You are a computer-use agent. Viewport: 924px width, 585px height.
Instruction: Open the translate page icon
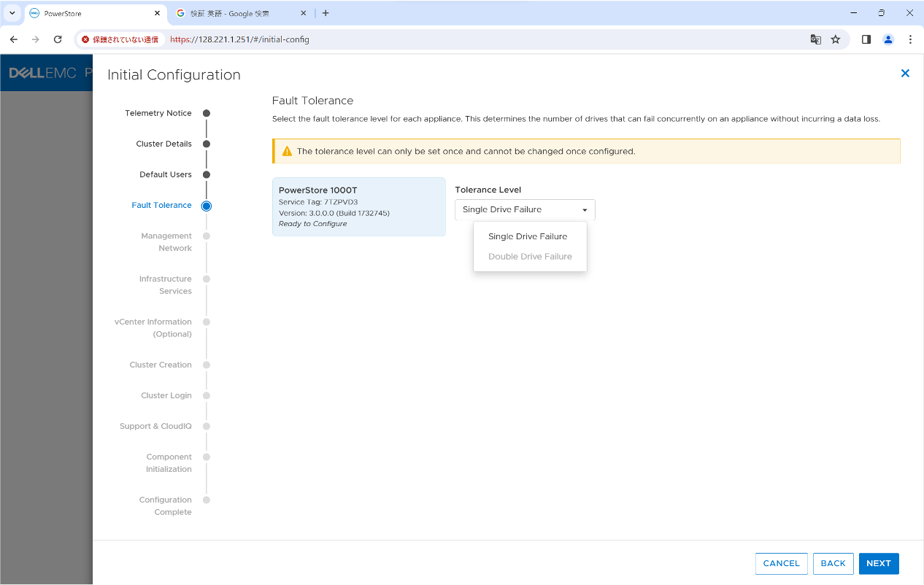(816, 39)
